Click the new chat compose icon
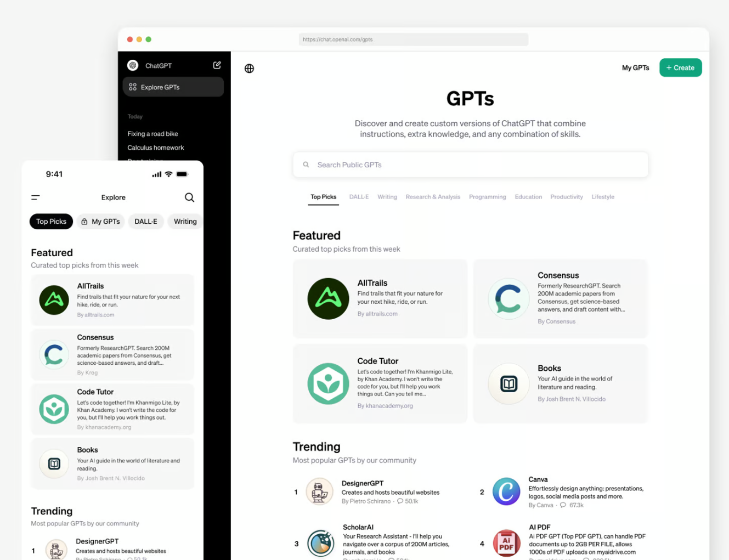The image size is (729, 560). pyautogui.click(x=217, y=65)
